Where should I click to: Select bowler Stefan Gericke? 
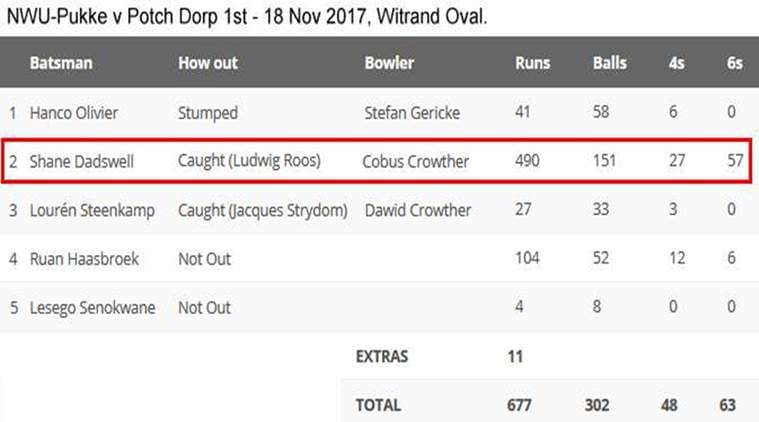(x=412, y=113)
